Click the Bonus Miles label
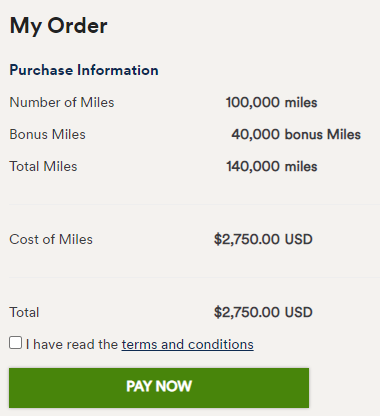 click(47, 134)
